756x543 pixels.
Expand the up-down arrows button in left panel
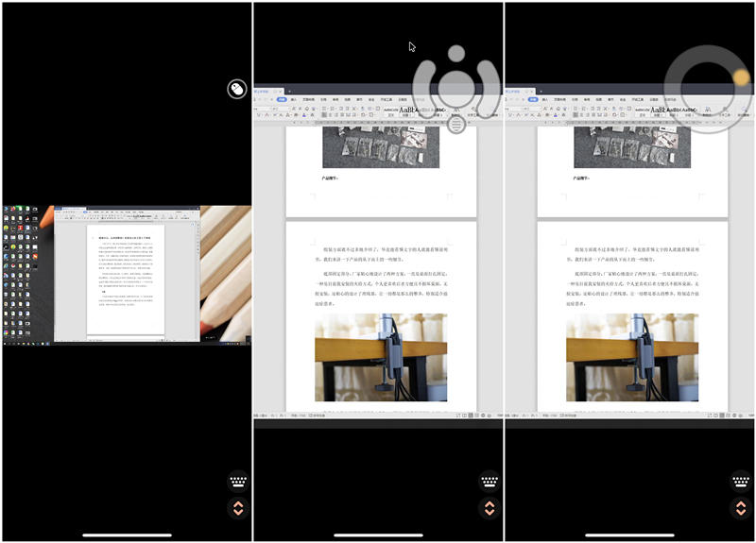237,508
